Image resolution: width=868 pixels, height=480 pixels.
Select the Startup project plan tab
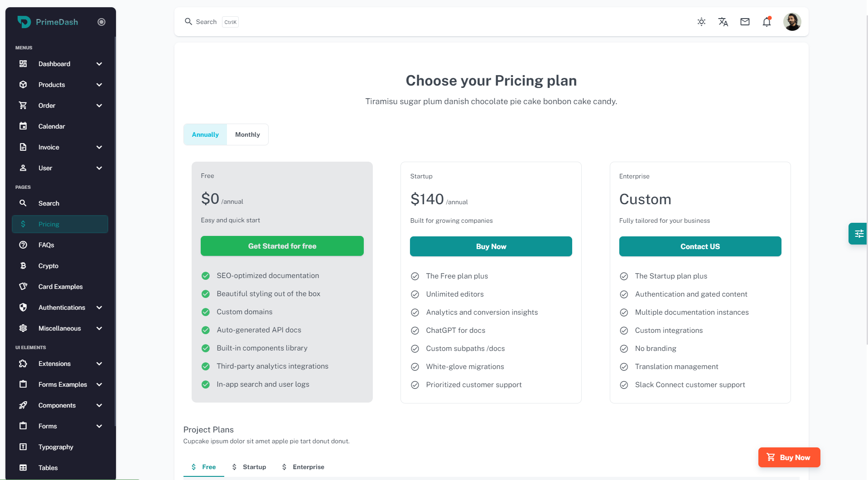coord(249,467)
